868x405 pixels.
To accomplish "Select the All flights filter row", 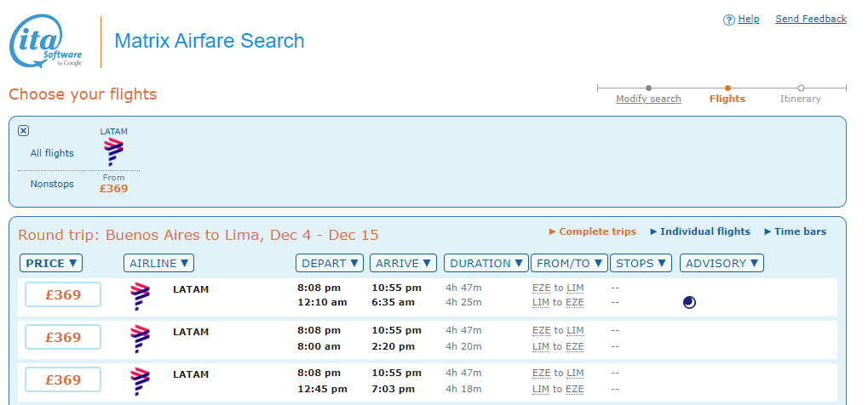I will (x=52, y=153).
